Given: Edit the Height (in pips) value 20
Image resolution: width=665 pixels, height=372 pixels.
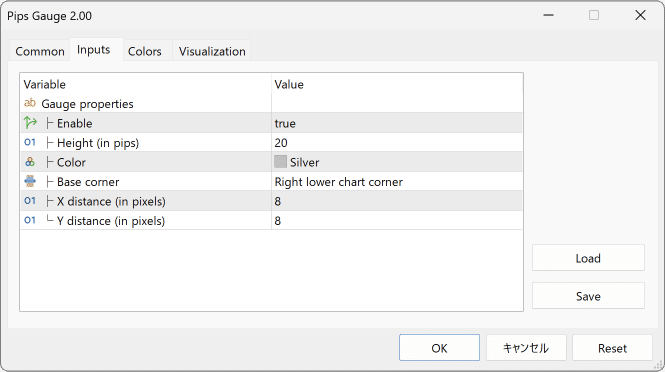Looking at the screenshot, I should (397, 143).
